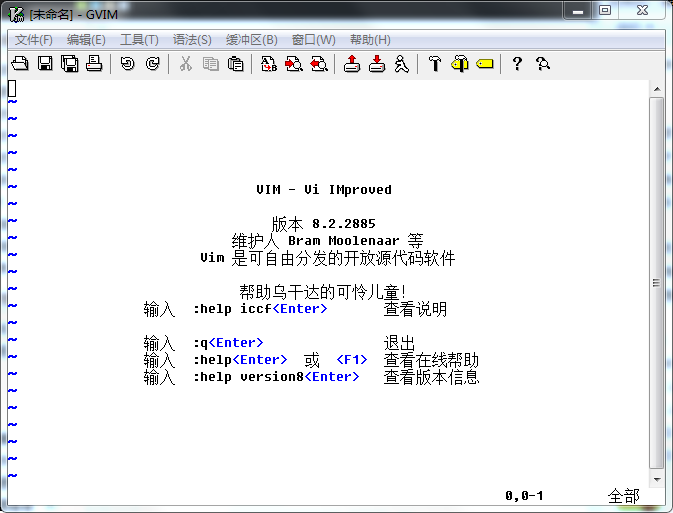The image size is (673, 513).
Task: Click the Find Next icon
Action: point(294,64)
